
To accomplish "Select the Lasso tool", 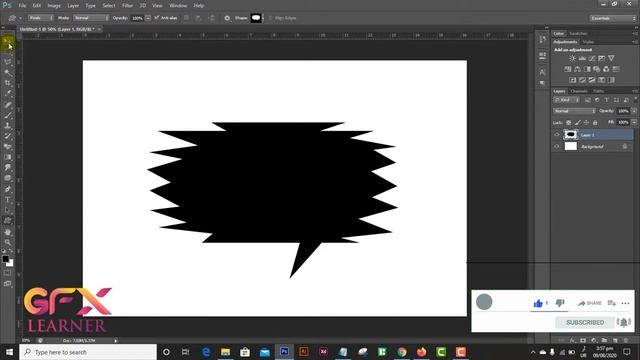I will click(x=8, y=62).
